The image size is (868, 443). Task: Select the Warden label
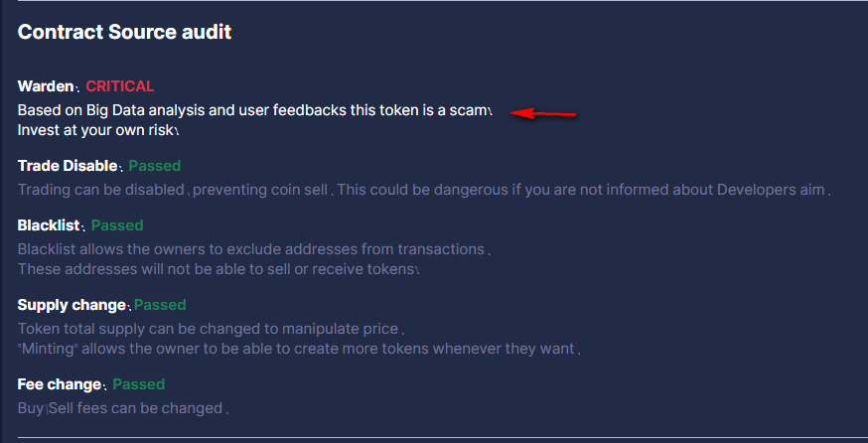click(x=46, y=86)
